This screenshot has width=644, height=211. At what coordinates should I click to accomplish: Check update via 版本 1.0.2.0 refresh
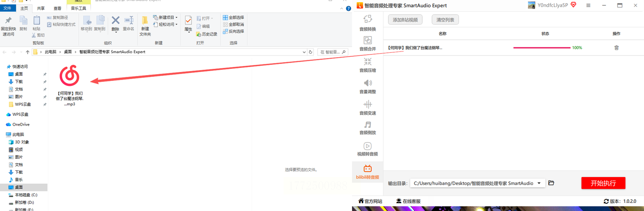point(606,201)
